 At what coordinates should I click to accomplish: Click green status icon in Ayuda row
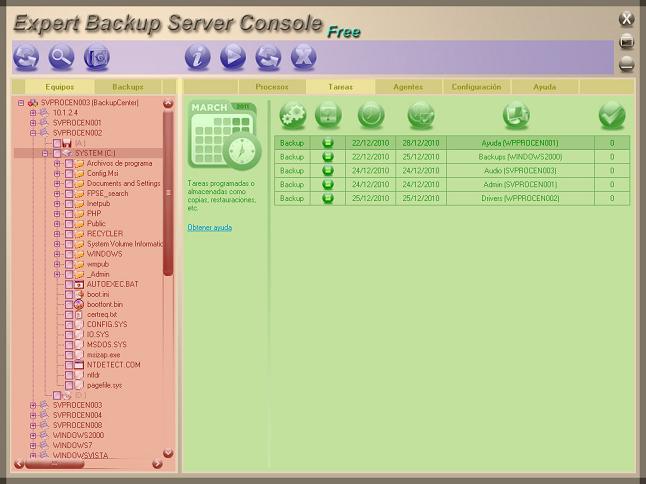(328, 143)
